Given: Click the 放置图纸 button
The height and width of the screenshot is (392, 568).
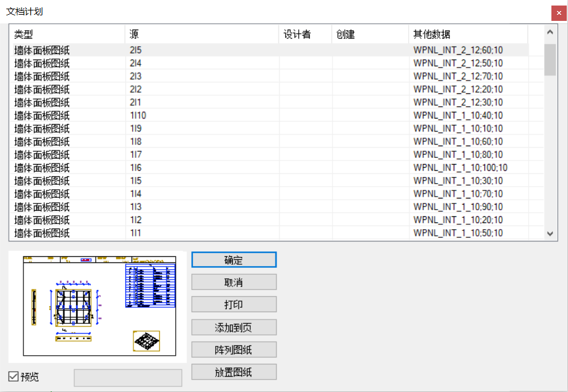Looking at the screenshot, I should click(x=234, y=372).
